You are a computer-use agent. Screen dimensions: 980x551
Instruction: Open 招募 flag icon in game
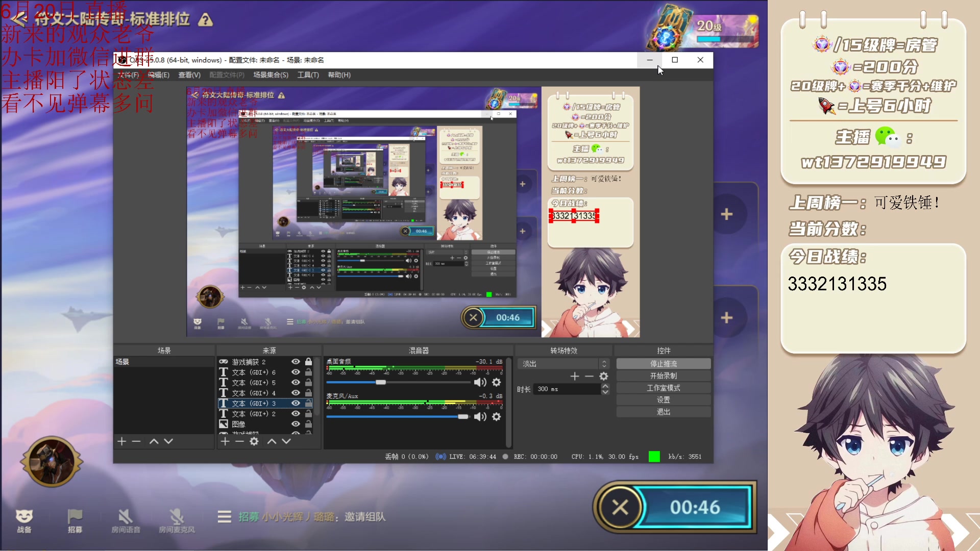click(75, 521)
